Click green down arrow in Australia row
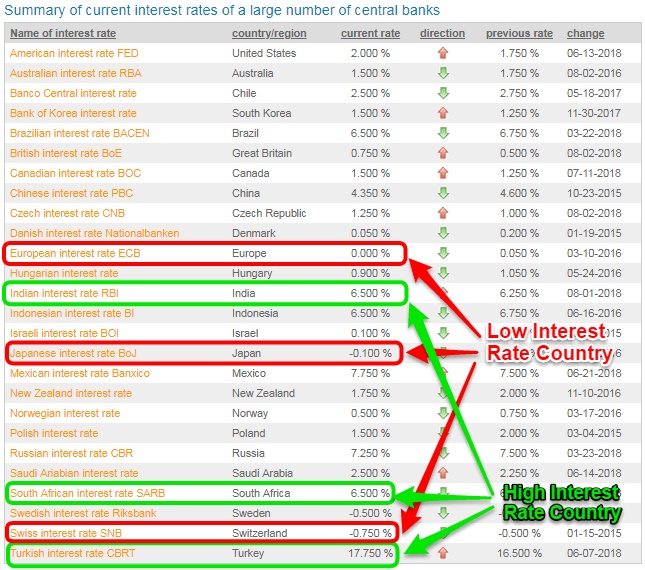The width and height of the screenshot is (645, 570). [443, 73]
